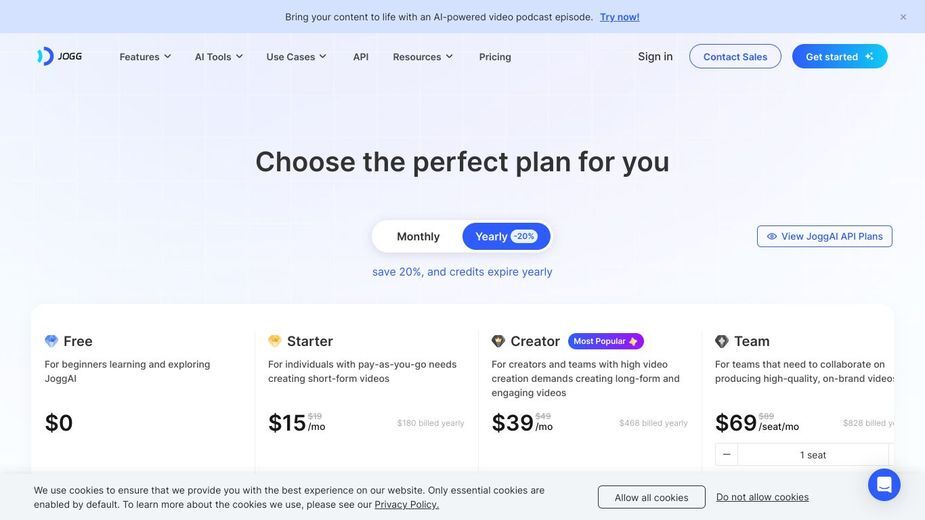
Task: Open the Resources dropdown menu
Action: tap(423, 57)
